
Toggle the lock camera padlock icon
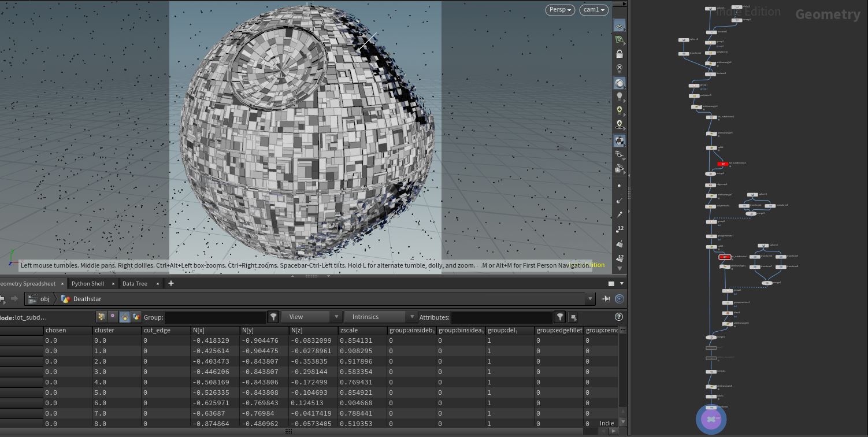(x=619, y=54)
